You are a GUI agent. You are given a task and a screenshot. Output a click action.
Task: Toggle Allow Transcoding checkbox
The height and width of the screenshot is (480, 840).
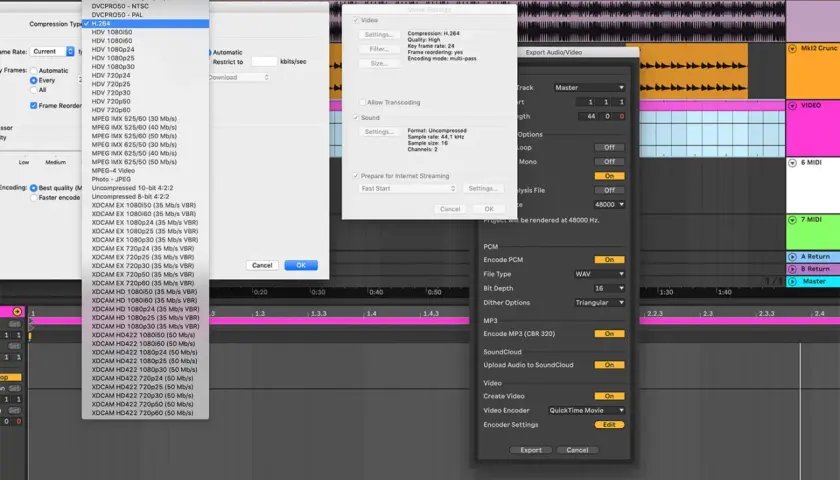(362, 102)
